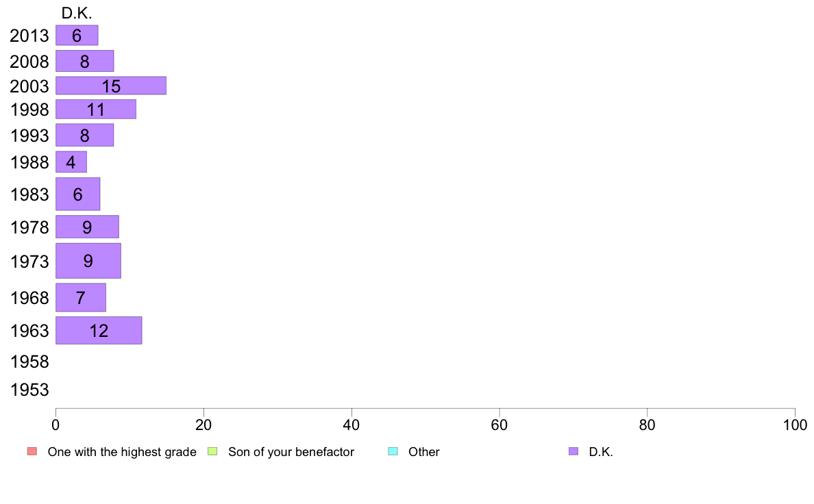Click the 1958 year label
This screenshot has height=504, width=814.
pyautogui.click(x=29, y=362)
